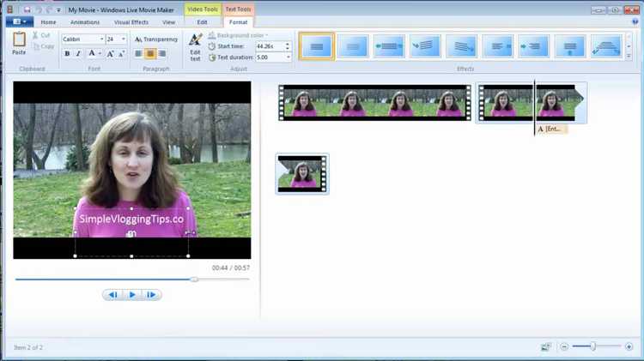Viewport: 644px width, 361px height.
Task: Center-align the caption text
Action: pyautogui.click(x=150, y=54)
